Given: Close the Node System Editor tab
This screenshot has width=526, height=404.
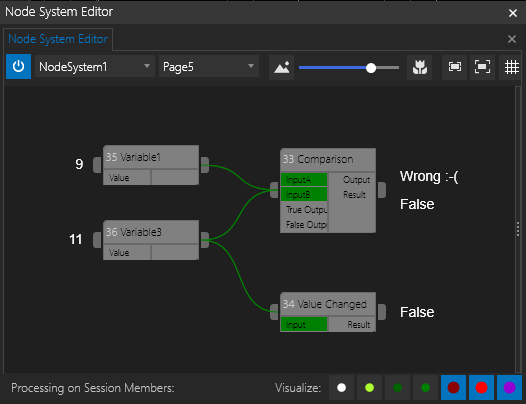Looking at the screenshot, I should (512, 39).
